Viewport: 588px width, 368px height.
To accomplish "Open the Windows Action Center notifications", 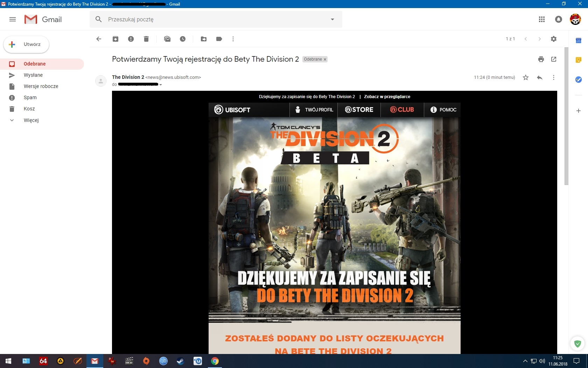I will [x=576, y=361].
